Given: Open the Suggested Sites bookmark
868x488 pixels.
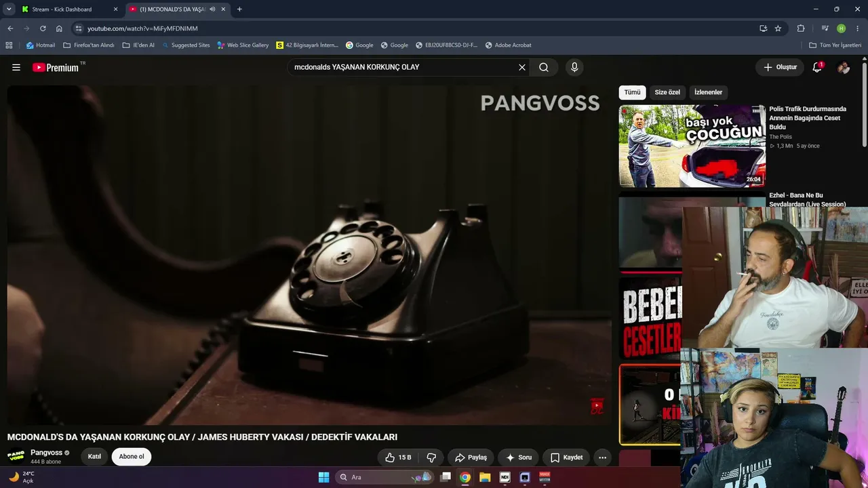Looking at the screenshot, I should coord(186,45).
